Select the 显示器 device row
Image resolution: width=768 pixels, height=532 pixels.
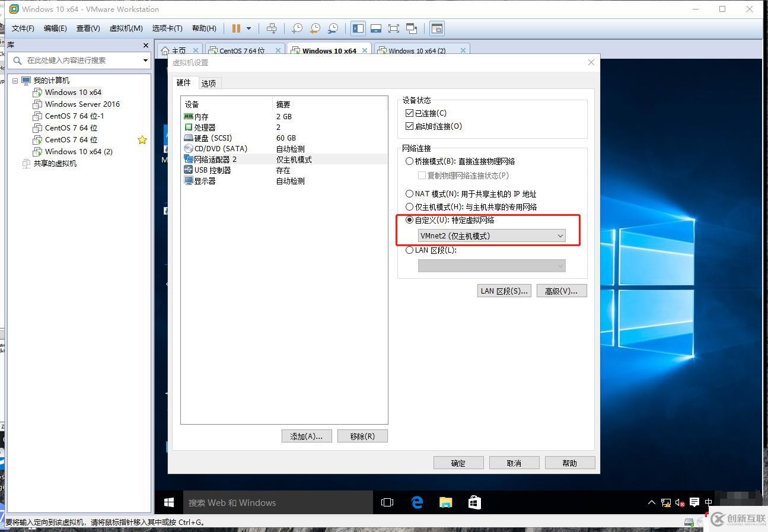click(285, 181)
